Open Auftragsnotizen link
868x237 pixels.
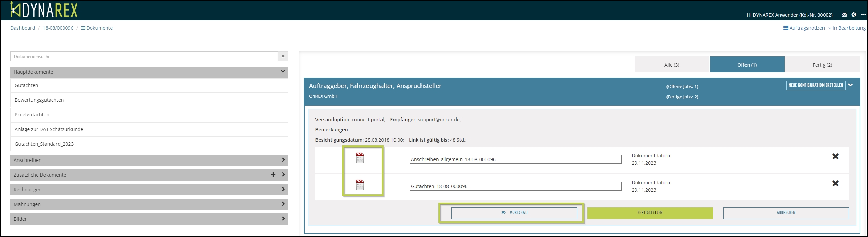[804, 28]
